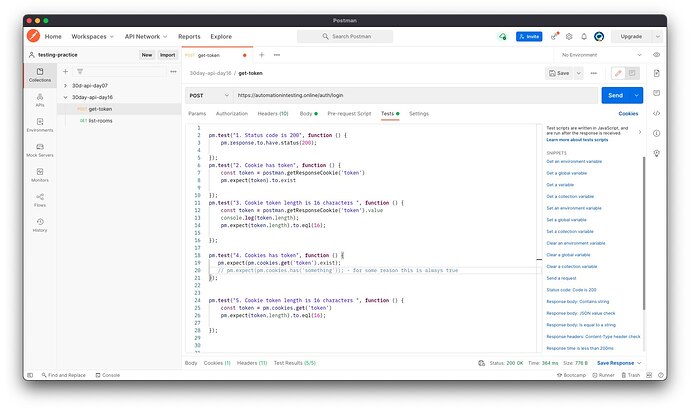Open the response Cookies (1) tab
The width and height of the screenshot is (690, 411).
[217, 363]
